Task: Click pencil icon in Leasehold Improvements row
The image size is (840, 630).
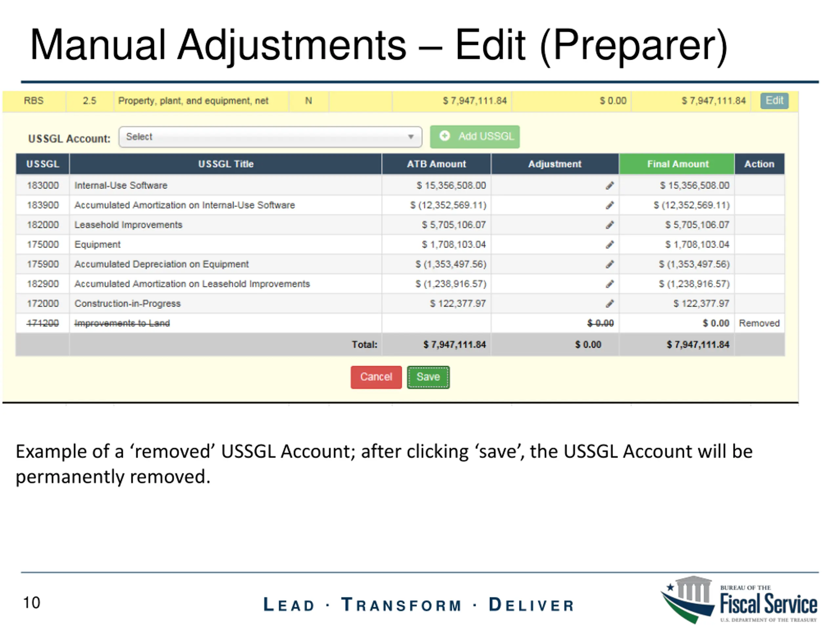Action: (610, 225)
